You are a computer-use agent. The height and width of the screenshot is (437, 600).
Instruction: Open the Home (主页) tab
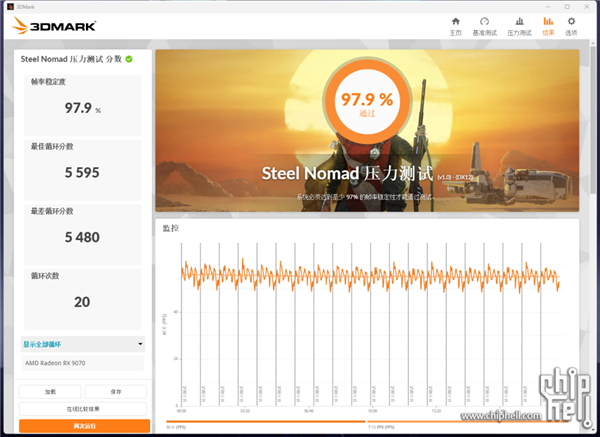pyautogui.click(x=455, y=26)
